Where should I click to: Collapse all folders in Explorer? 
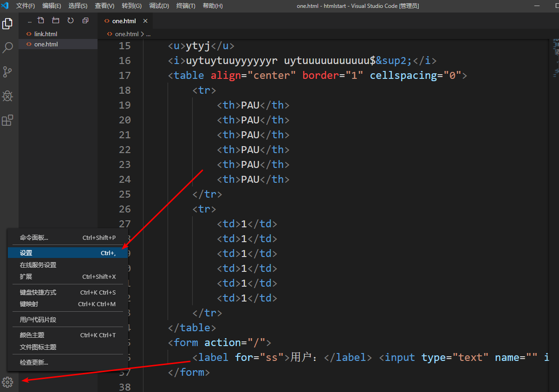point(85,20)
